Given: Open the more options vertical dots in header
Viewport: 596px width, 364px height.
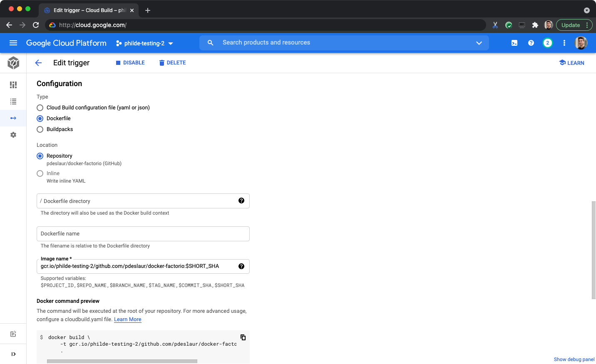Looking at the screenshot, I should click(x=564, y=43).
